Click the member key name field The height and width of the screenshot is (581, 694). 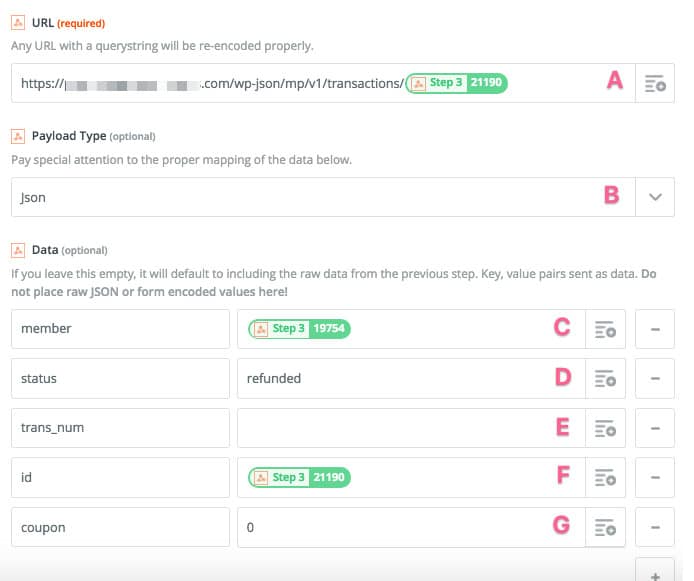[120, 329]
